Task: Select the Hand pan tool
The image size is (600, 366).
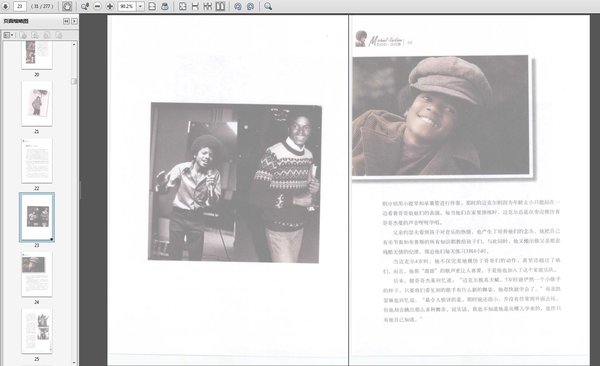Action: pos(67,6)
